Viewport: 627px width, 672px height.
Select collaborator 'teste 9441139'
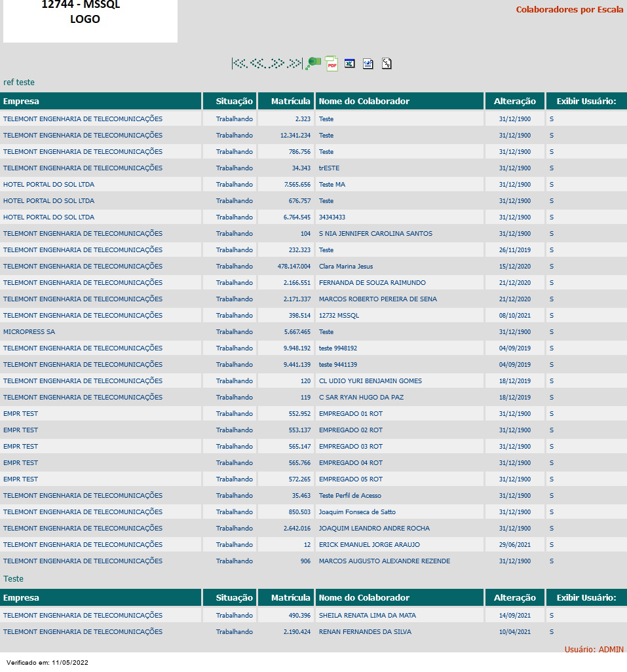click(338, 364)
